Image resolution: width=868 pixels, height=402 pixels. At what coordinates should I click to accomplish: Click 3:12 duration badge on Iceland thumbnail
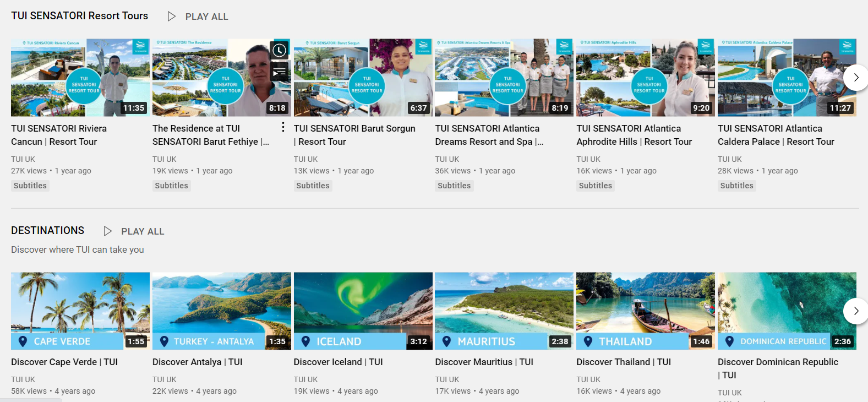click(x=419, y=341)
